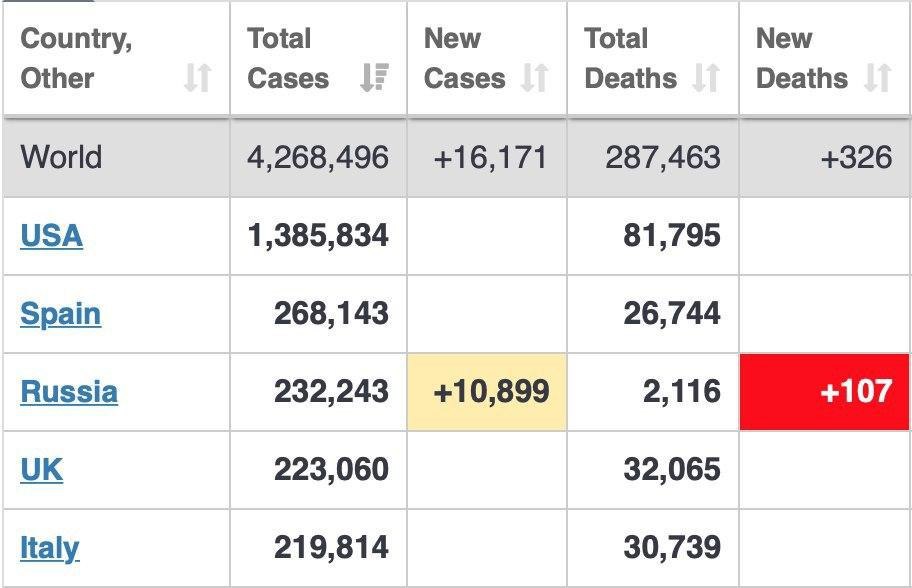912x588 pixels.
Task: Select Russia's yellow +10,899 new cases cell
Action: (x=487, y=391)
